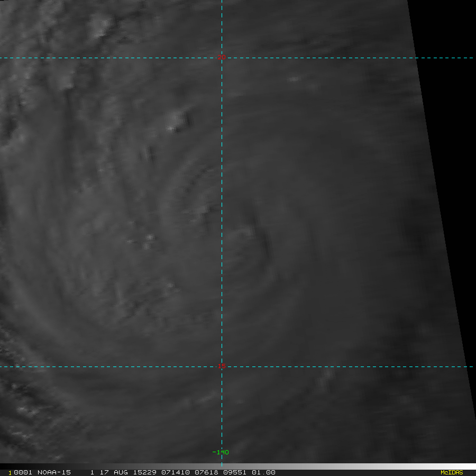Click the red latitude label 15
This screenshot has height=476, width=476.
[x=222, y=366]
